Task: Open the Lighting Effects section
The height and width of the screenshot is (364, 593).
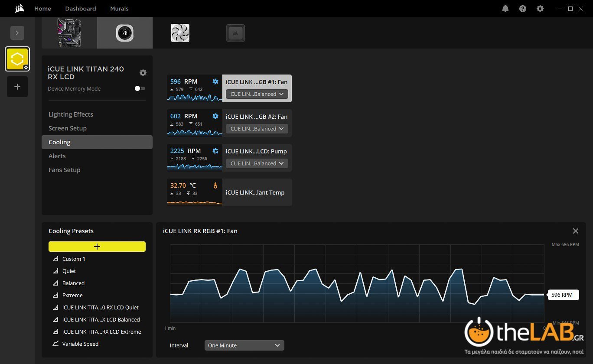Action: pos(71,114)
